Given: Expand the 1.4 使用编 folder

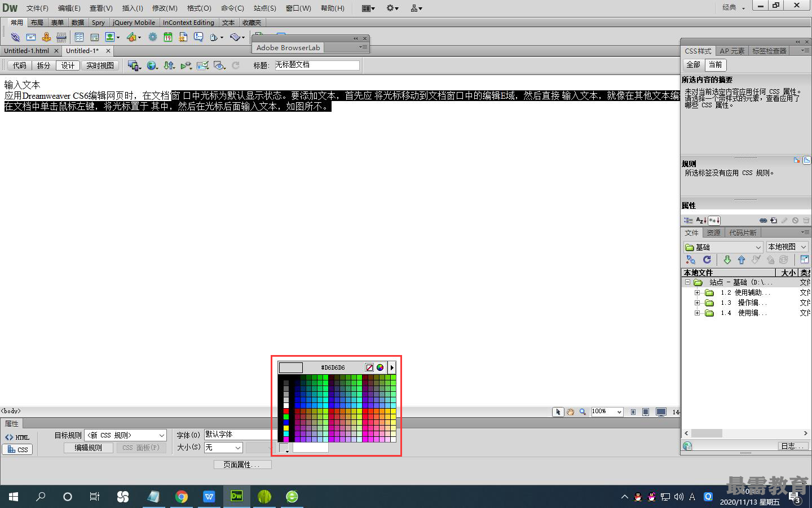Looking at the screenshot, I should [697, 313].
